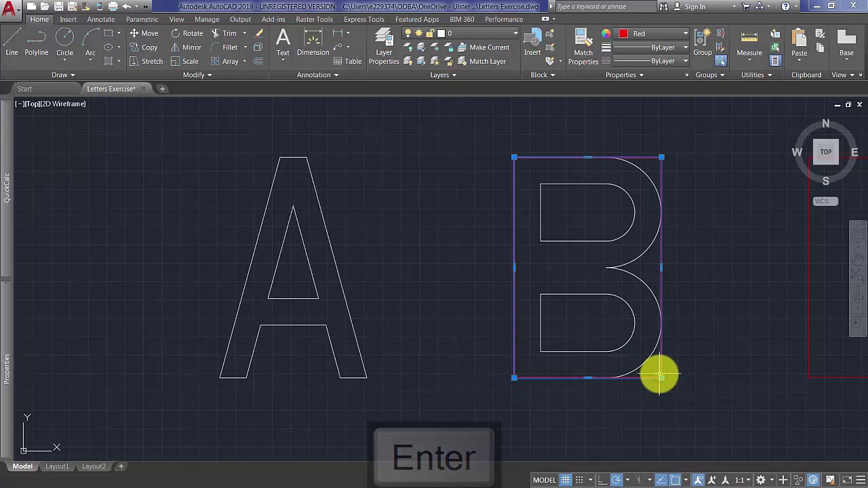Open the workspace switching gear dropdown
The height and width of the screenshot is (488, 868).
click(764, 480)
